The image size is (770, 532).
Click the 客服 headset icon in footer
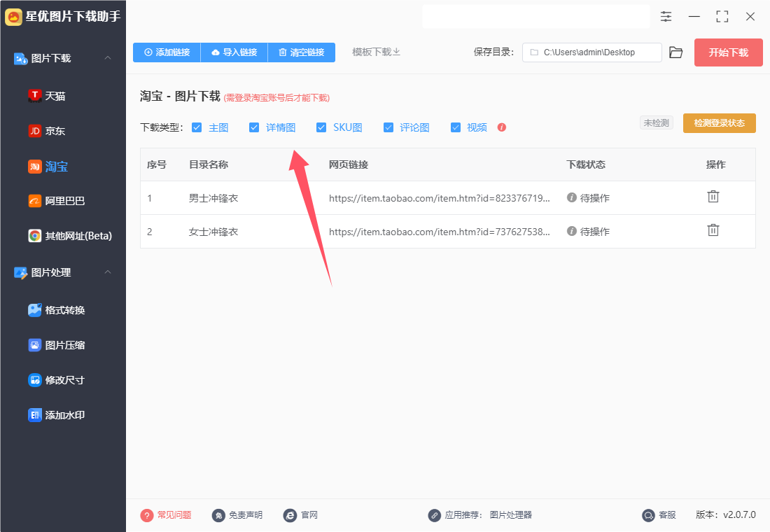(648, 515)
